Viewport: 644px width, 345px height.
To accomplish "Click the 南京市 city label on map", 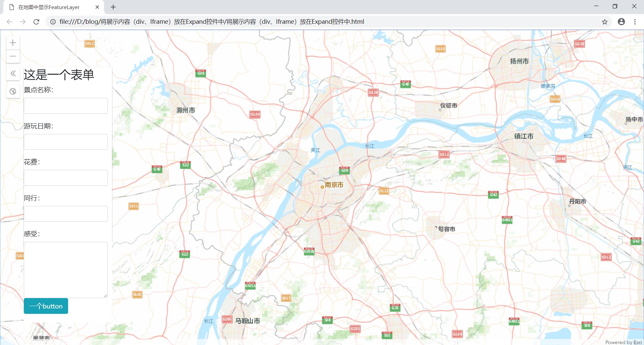I will coord(334,185).
